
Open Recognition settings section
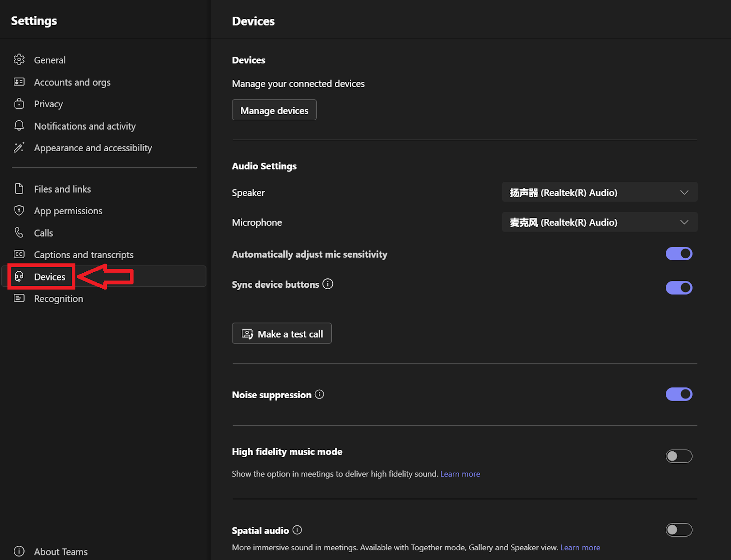pyautogui.click(x=104, y=298)
